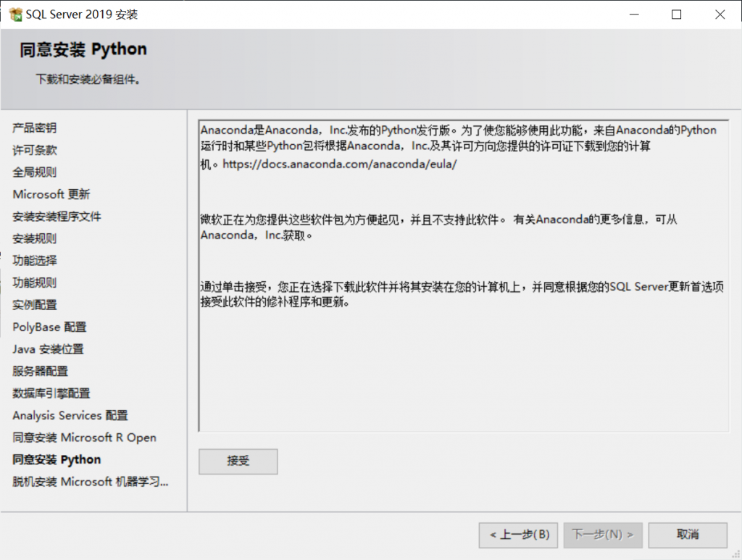The width and height of the screenshot is (742, 560).
Task: Select 数据库引擎配置 step
Action: coord(51,393)
